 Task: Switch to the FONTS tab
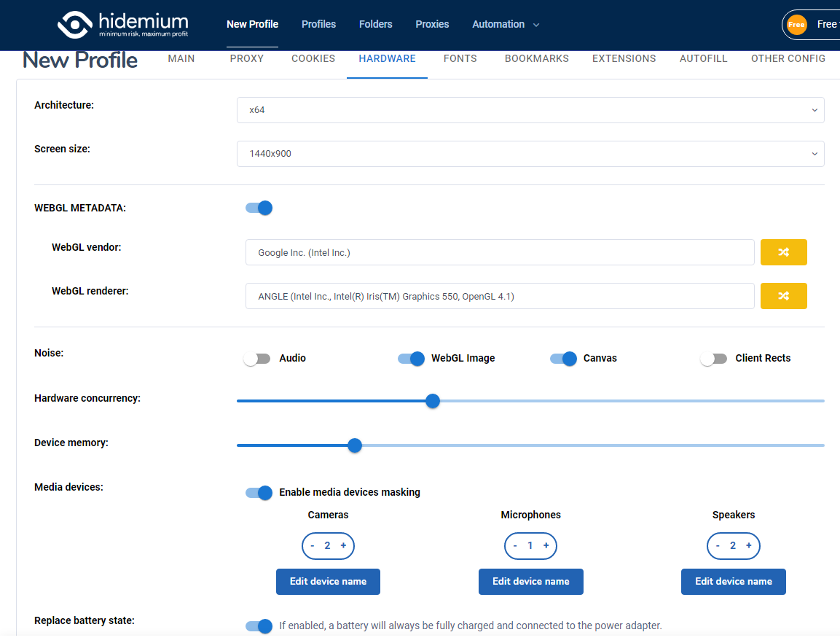pos(460,58)
